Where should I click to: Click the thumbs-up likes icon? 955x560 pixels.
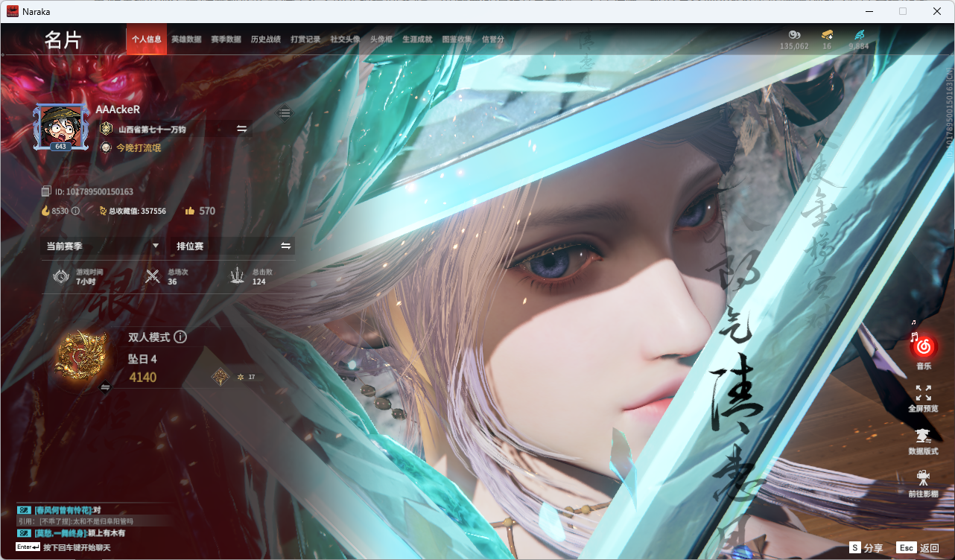pos(190,211)
